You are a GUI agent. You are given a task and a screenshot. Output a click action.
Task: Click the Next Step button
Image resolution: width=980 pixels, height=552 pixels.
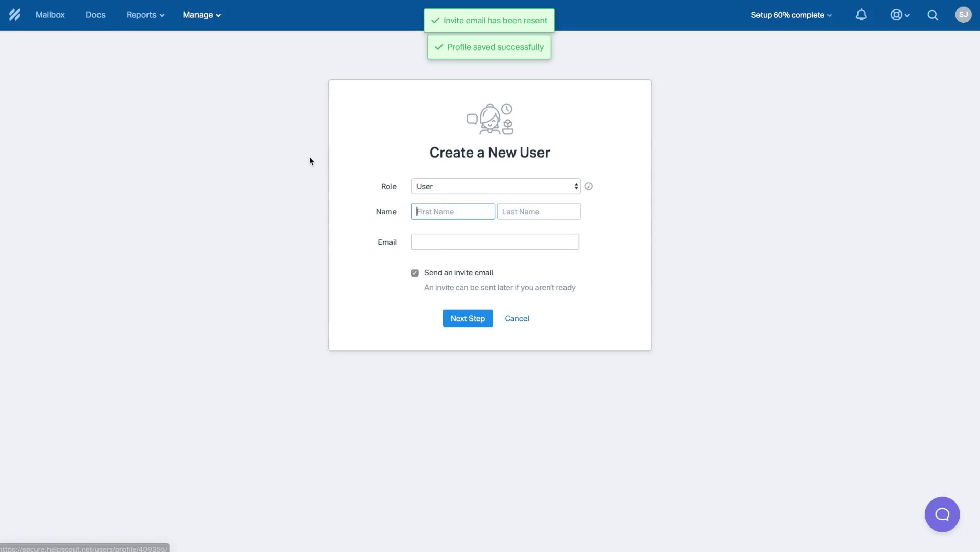468,318
